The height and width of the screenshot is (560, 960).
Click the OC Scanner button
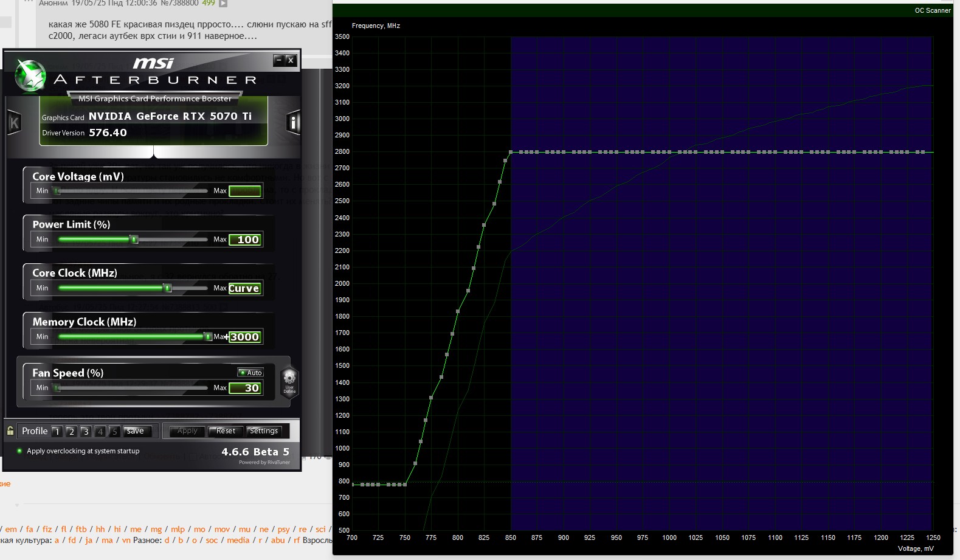pyautogui.click(x=933, y=10)
